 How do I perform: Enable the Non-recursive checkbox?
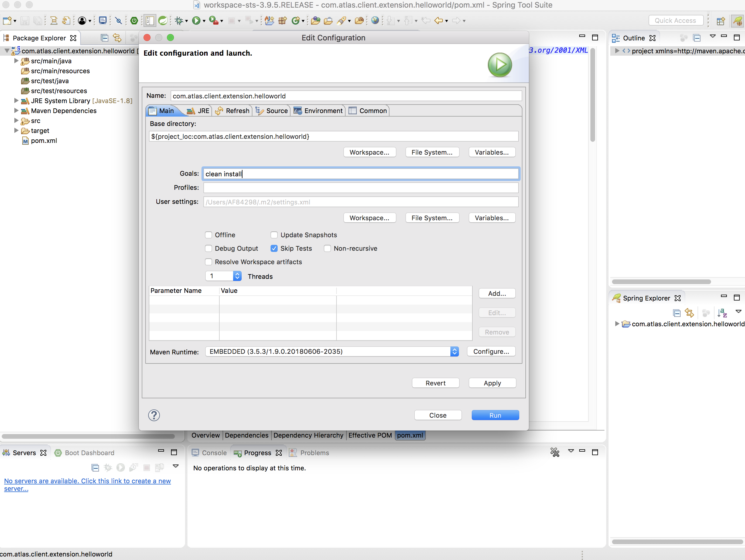(x=327, y=248)
